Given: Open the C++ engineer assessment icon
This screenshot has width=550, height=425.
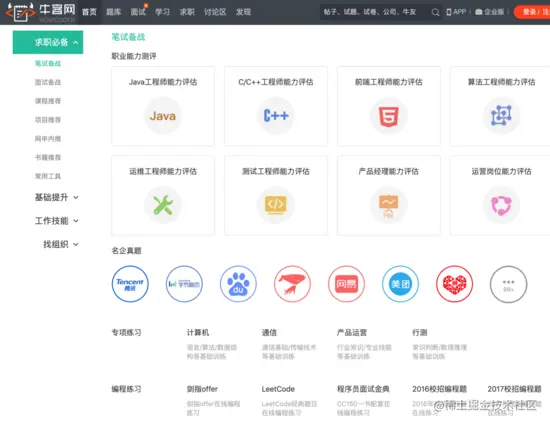Looking at the screenshot, I should coord(276,116).
